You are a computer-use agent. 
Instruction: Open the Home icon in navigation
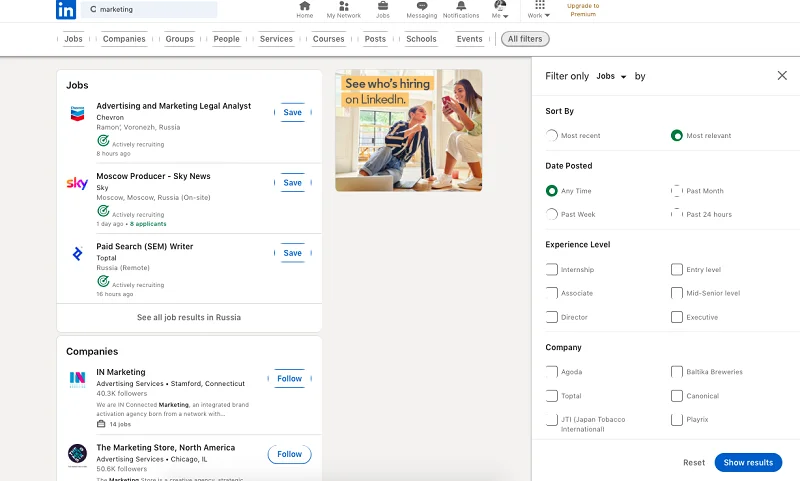coord(305,6)
